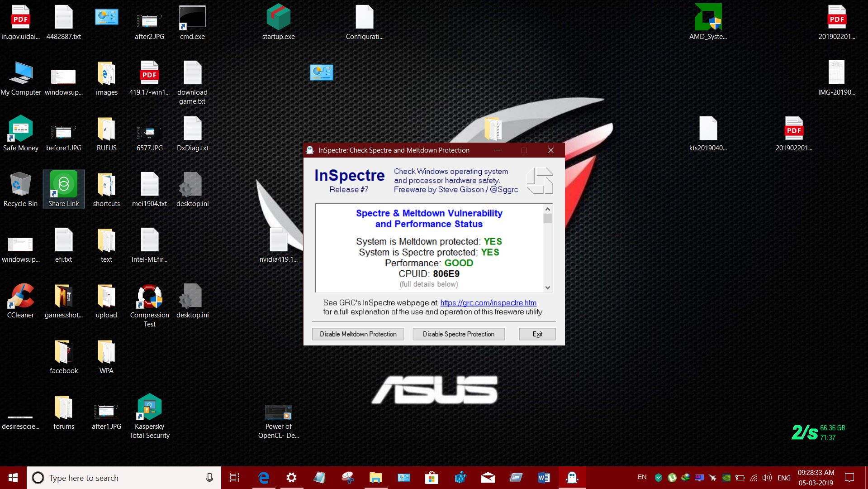Screen dimensions: 868x489
Task: Open the grc.com/inspectre.htm hyperlink
Action: (487, 302)
